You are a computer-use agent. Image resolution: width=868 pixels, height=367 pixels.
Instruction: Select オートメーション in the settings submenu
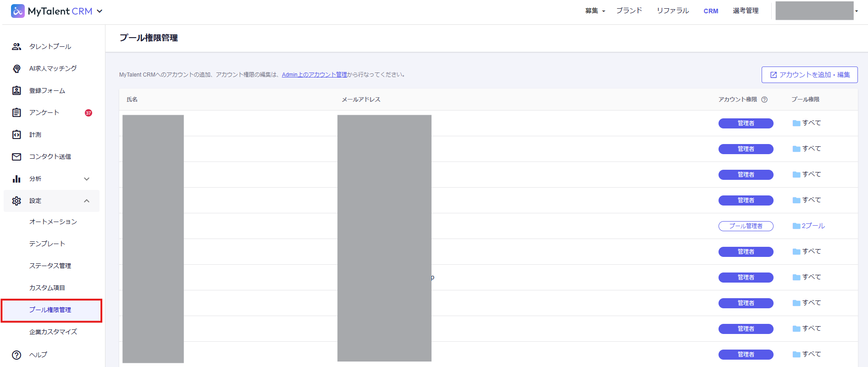53,222
